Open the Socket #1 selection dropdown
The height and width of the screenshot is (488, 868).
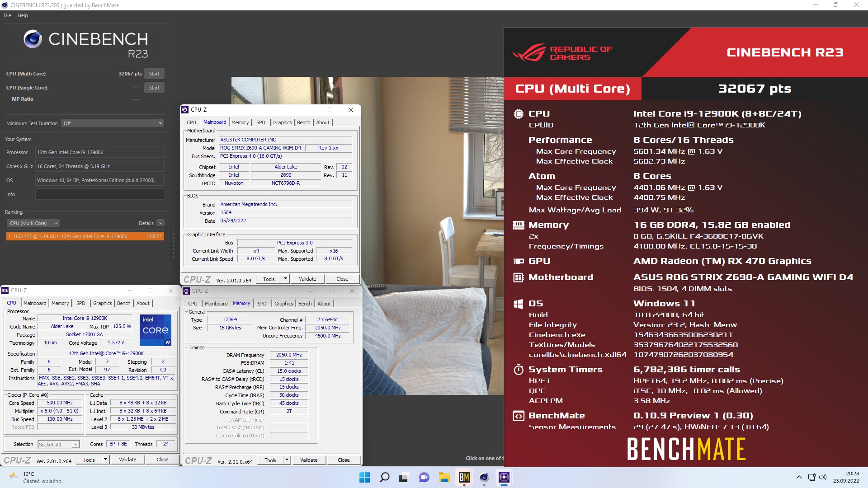59,445
